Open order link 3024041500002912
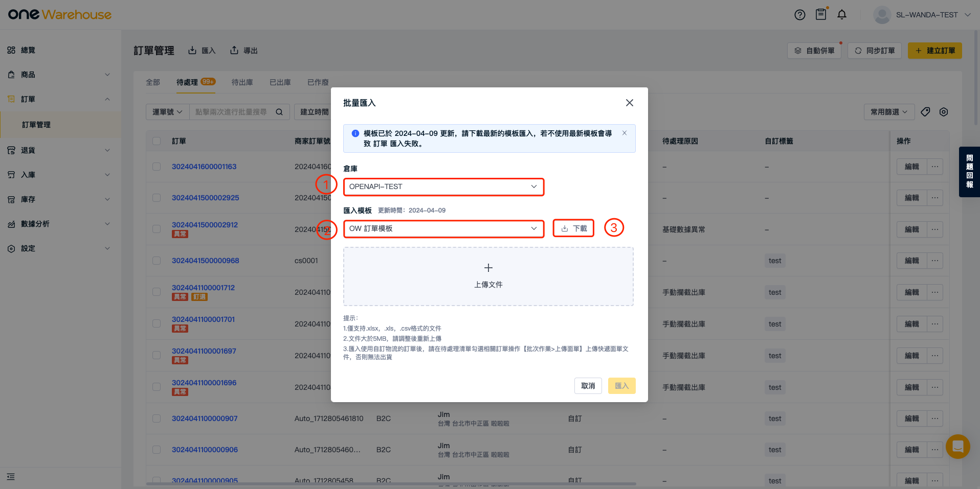This screenshot has height=489, width=980. tap(205, 225)
